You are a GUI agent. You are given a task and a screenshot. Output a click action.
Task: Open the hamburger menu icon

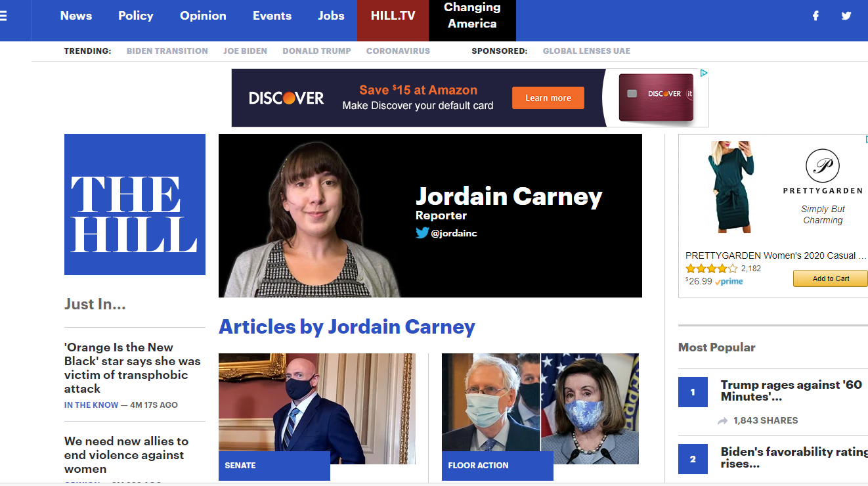(x=3, y=16)
